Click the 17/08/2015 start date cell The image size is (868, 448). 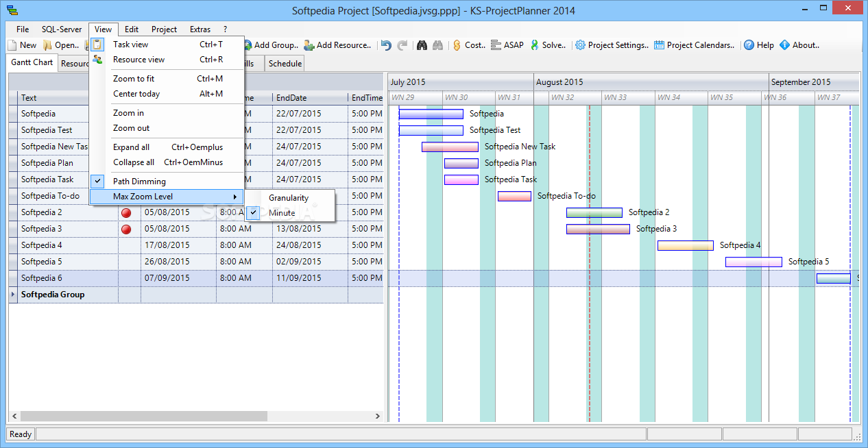point(178,245)
